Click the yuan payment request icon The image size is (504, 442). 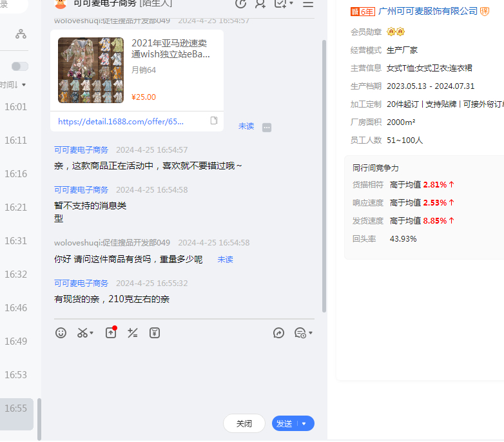pos(155,333)
